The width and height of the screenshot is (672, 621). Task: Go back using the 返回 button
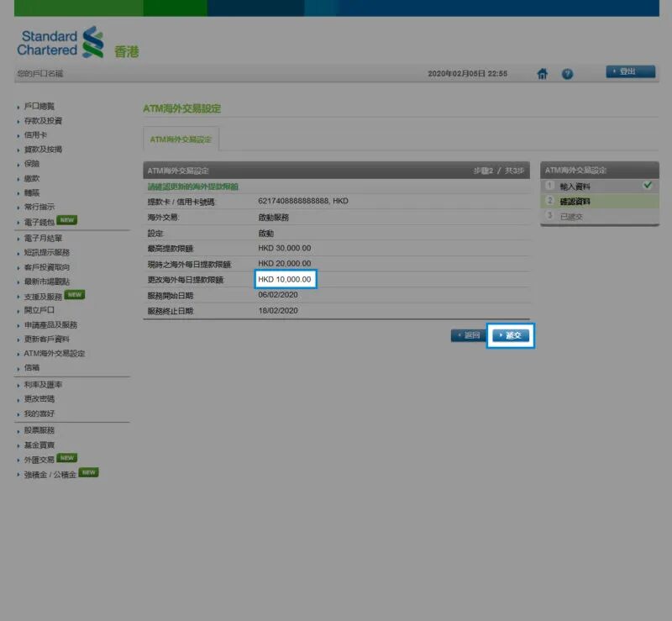coord(467,335)
